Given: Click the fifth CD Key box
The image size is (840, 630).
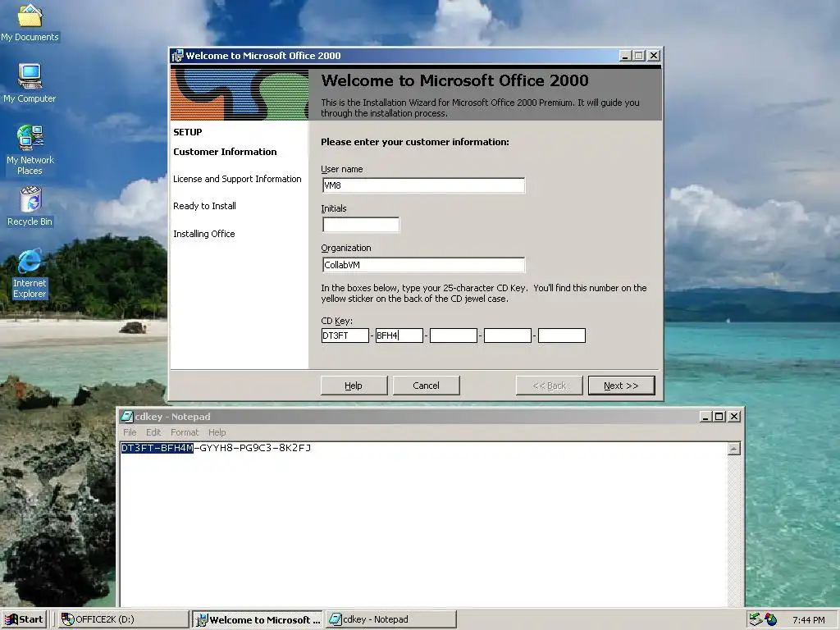Looking at the screenshot, I should 561,336.
